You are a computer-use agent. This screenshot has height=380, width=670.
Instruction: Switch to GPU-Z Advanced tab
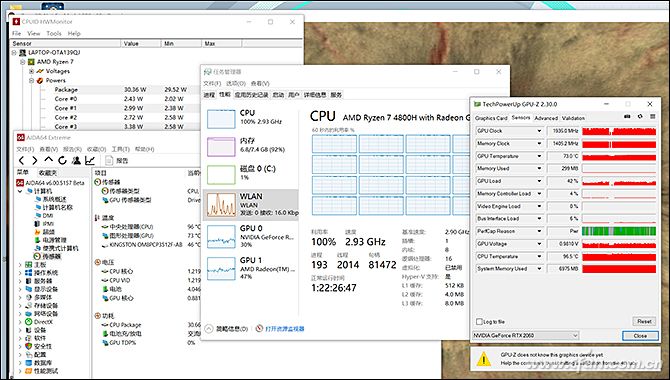click(x=546, y=118)
